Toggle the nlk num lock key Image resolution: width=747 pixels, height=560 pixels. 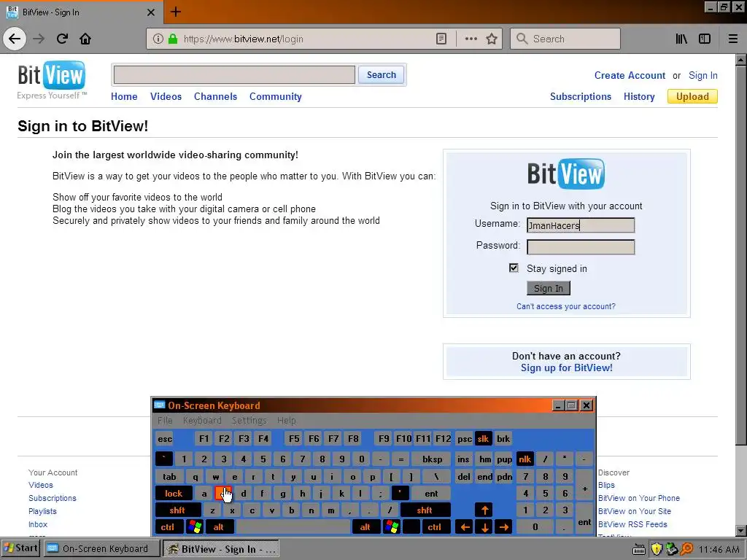525,459
